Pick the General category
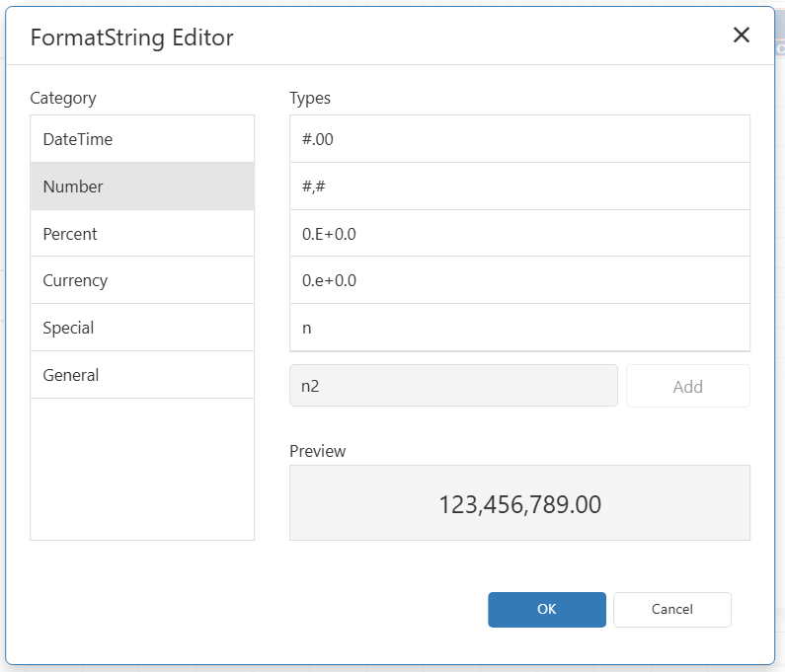Image resolution: width=785 pixels, height=672 pixels. 142,375
